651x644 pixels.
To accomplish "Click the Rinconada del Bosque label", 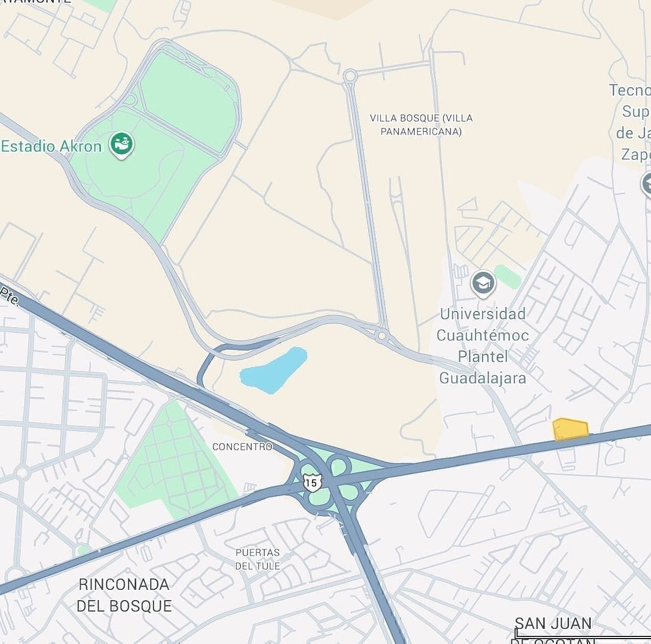I will (124, 595).
